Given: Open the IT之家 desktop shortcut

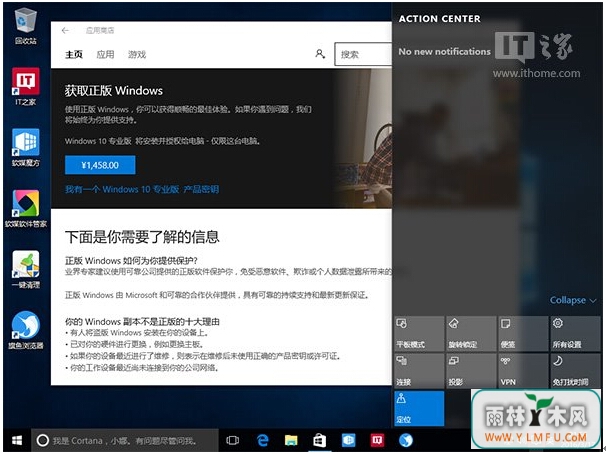Looking at the screenshot, I should [x=26, y=86].
